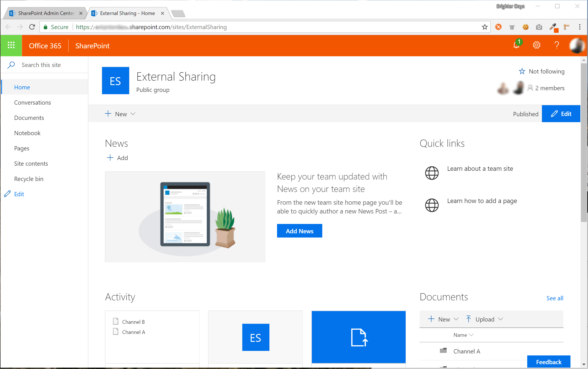Viewport: 588px width, 369px height.
Task: Click the Feedback button
Action: tap(549, 362)
